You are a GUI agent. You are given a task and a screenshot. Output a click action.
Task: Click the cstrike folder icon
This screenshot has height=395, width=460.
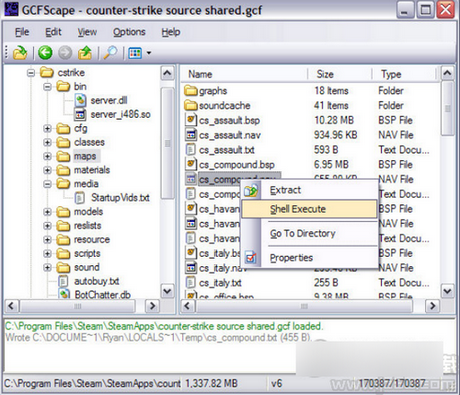47,72
